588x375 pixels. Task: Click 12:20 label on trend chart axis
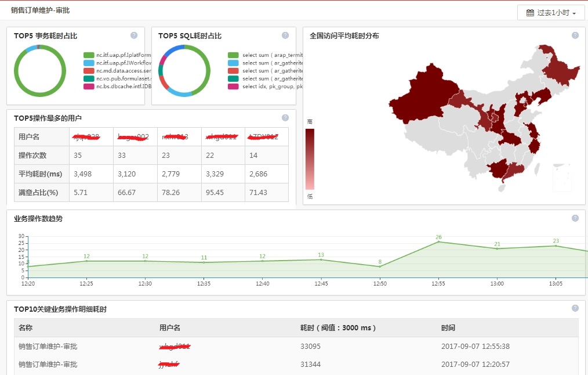tap(28, 283)
